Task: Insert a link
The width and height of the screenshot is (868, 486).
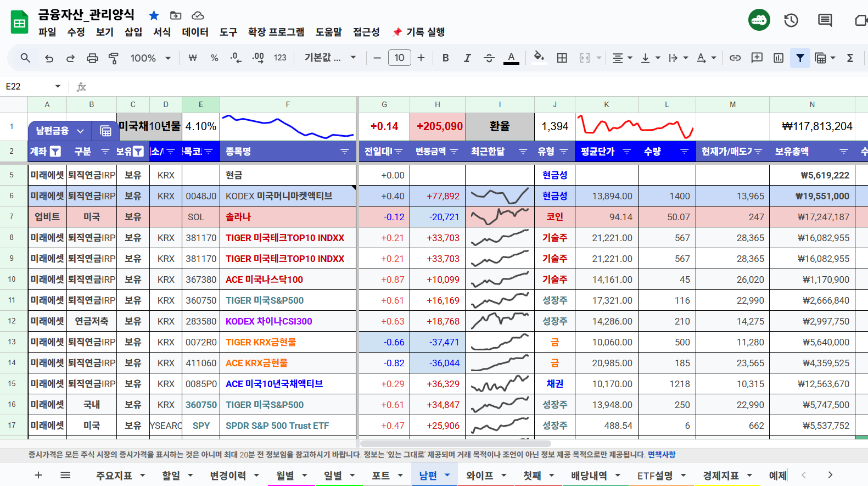Action: [x=735, y=58]
